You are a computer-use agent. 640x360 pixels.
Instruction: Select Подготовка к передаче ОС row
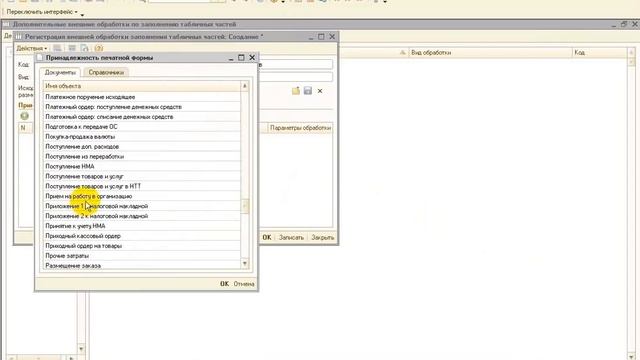[142, 127]
